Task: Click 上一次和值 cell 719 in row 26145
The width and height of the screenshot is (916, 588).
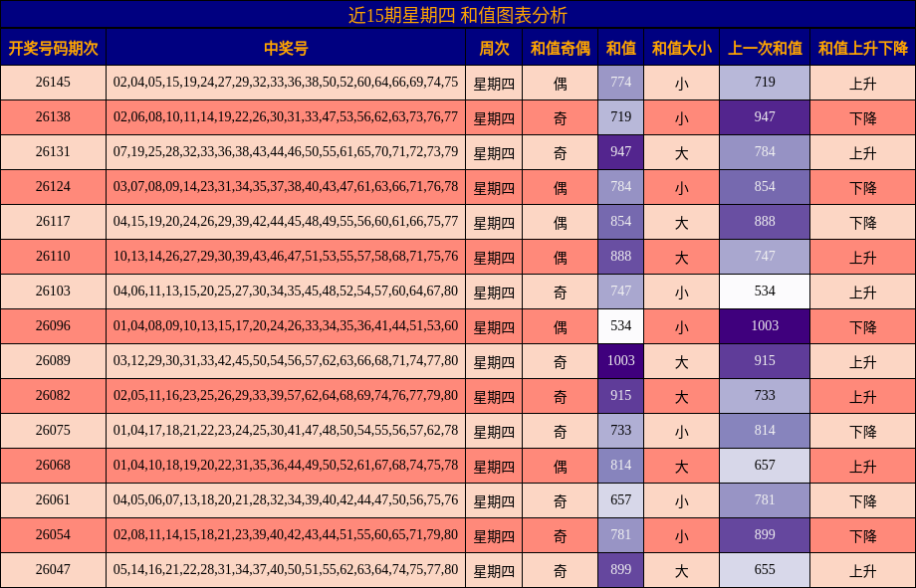Action: [x=765, y=83]
